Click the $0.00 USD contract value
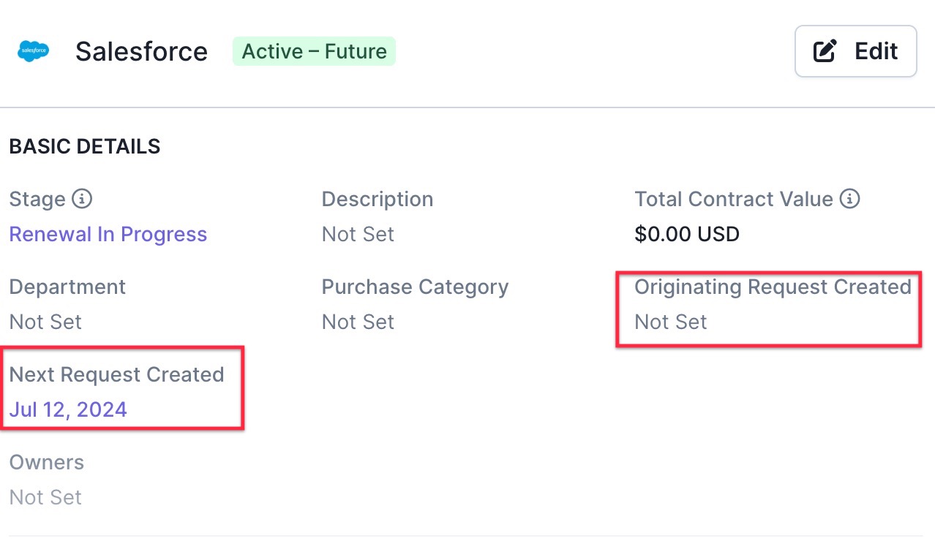 (x=687, y=235)
